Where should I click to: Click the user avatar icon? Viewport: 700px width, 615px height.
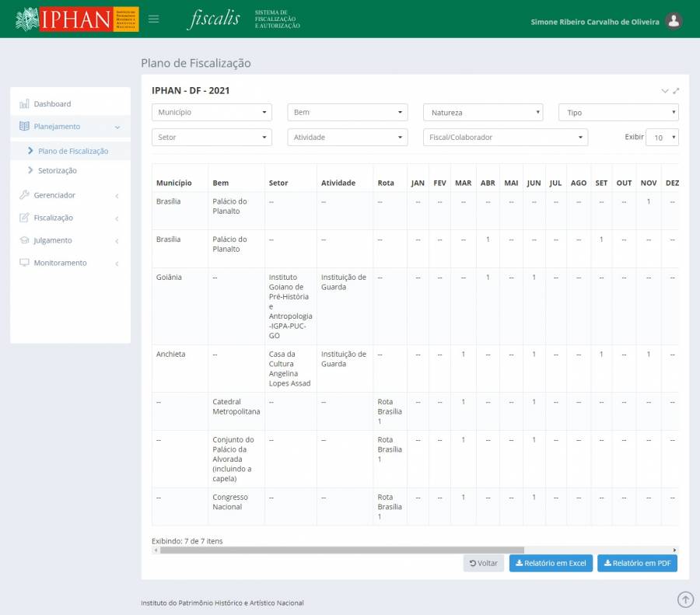tap(674, 21)
